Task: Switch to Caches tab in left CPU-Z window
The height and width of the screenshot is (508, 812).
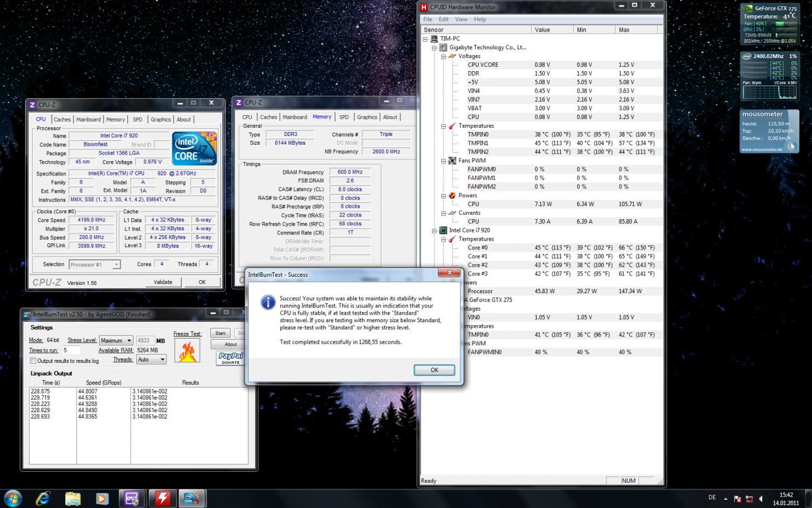Action: pyautogui.click(x=62, y=119)
